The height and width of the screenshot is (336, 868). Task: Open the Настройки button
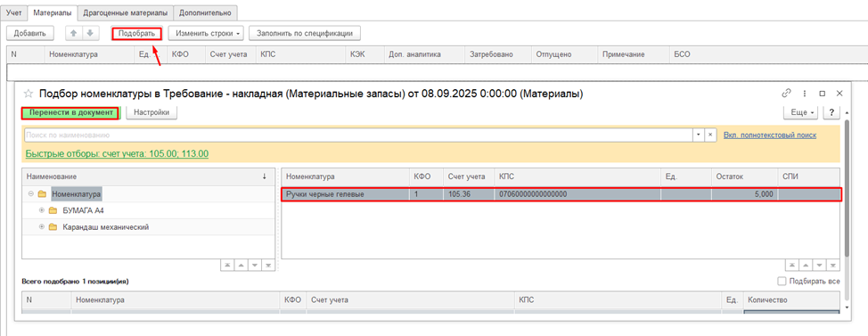pos(151,112)
